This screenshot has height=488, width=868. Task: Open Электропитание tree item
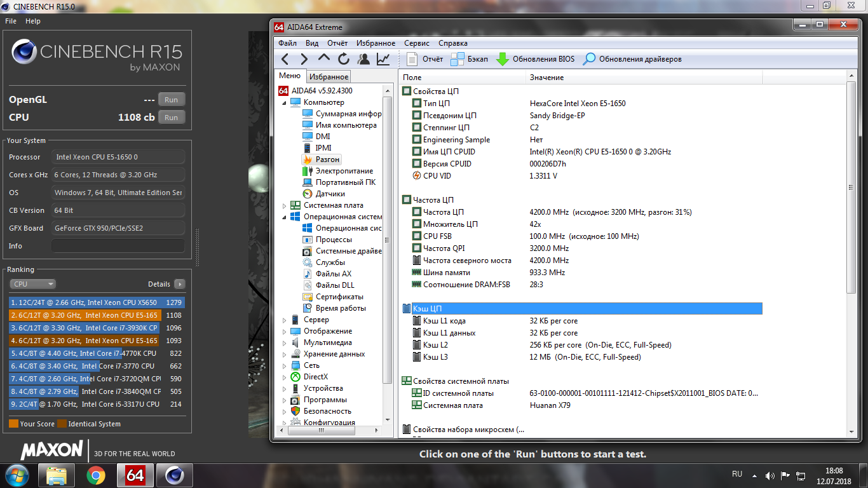point(337,171)
